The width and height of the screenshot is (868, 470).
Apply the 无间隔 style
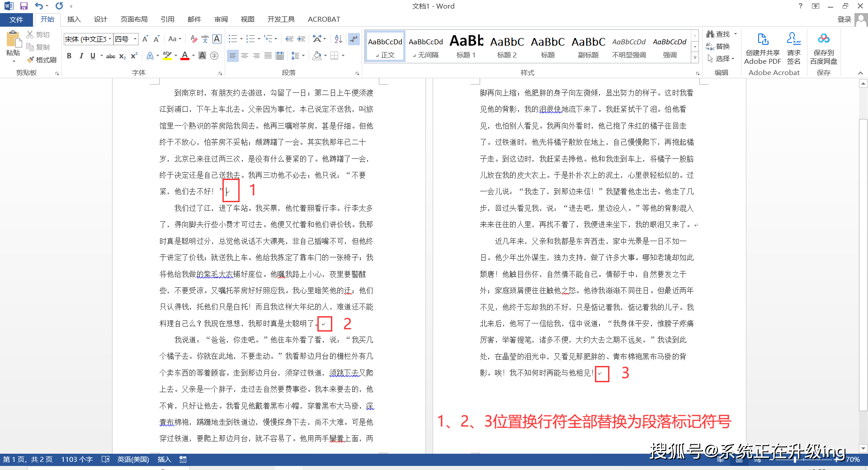[426, 47]
